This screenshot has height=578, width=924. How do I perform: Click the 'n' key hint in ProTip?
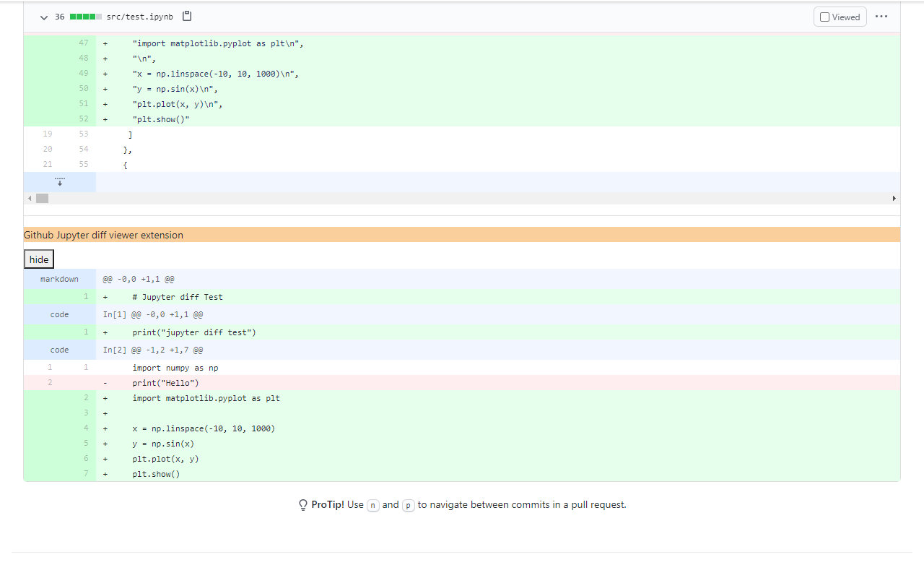click(x=373, y=505)
